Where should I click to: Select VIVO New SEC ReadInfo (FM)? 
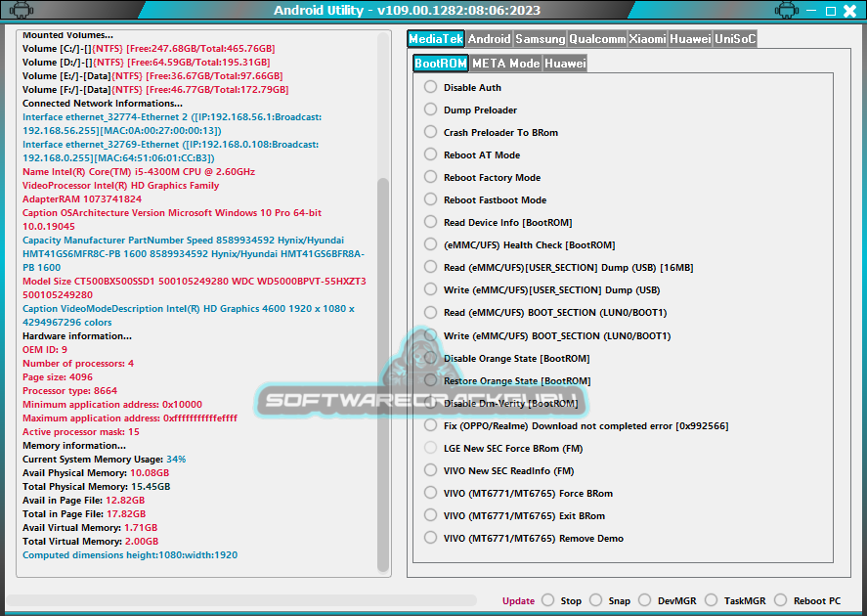click(x=430, y=470)
